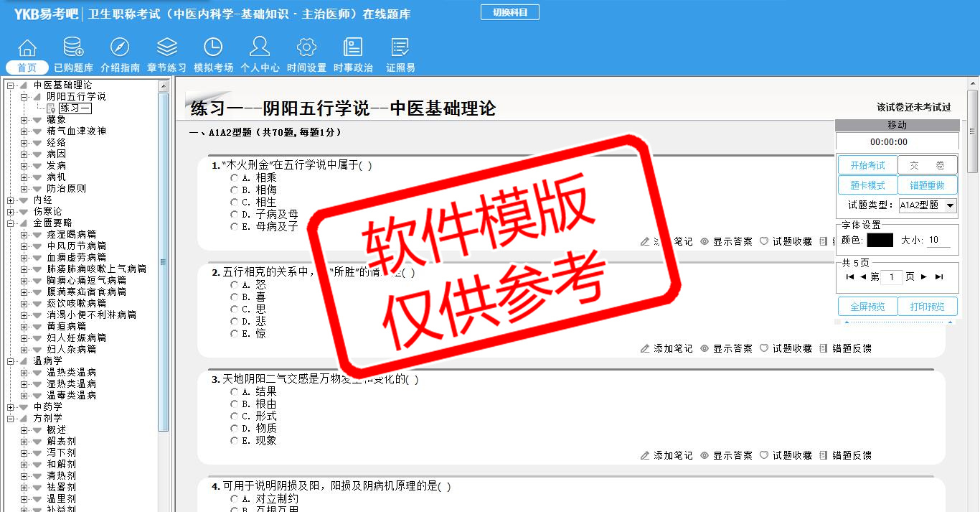Screen dimensions: 980x512
Task: Open 章节练习 layers icon
Action: 166,48
